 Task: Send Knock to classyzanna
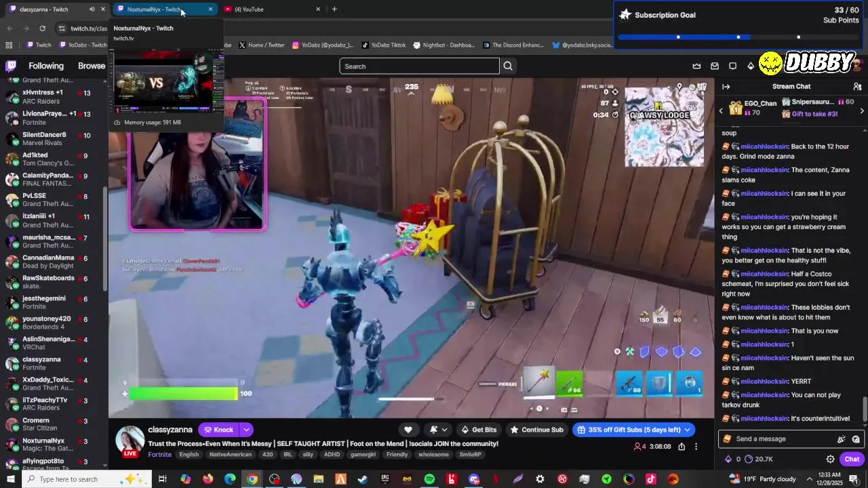click(218, 430)
